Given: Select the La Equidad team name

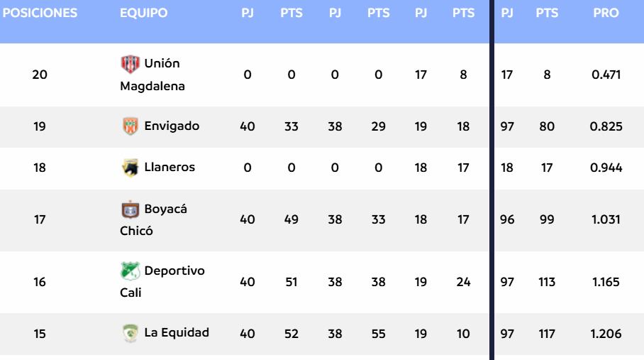Looking at the screenshot, I should pyautogui.click(x=177, y=332).
